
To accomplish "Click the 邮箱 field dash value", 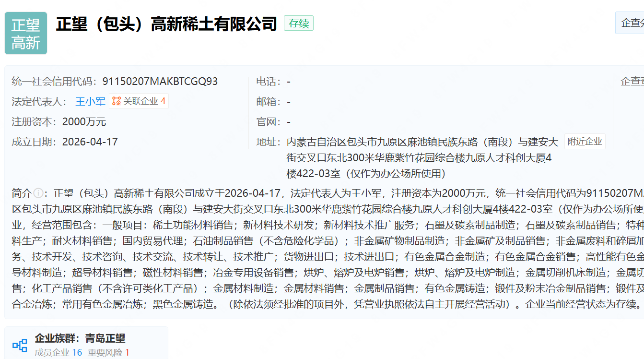I will pos(289,102).
